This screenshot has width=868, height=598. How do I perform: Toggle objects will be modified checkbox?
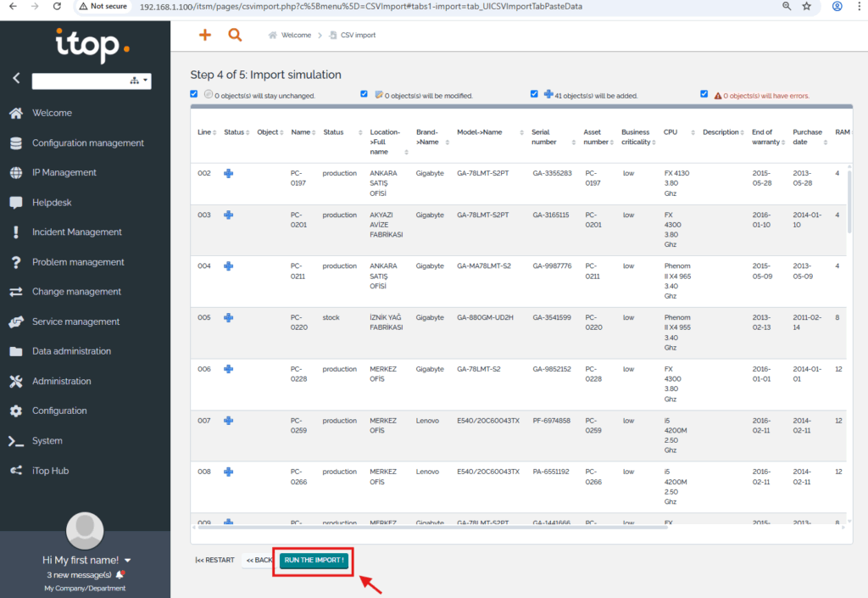364,94
